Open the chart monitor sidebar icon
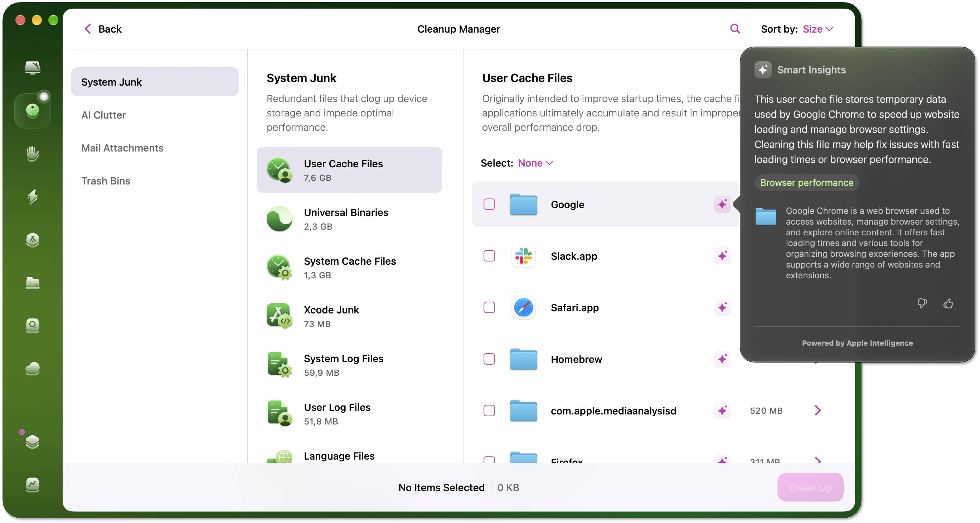This screenshot has width=980, height=523. [32, 485]
